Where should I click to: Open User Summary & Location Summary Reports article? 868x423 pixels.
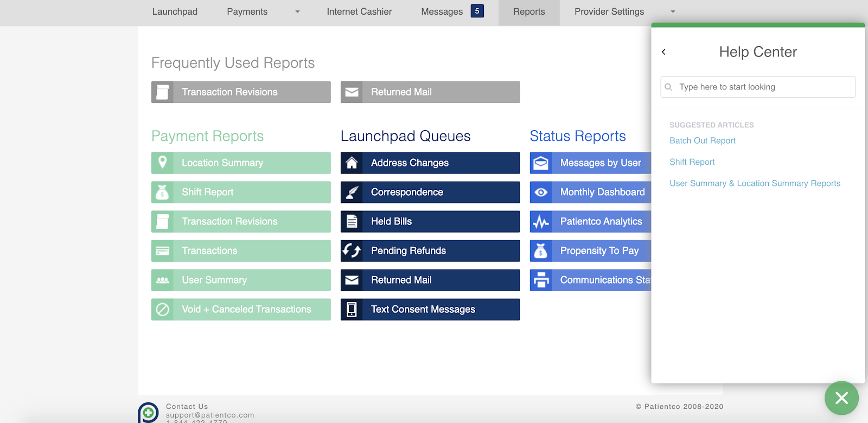(x=755, y=183)
